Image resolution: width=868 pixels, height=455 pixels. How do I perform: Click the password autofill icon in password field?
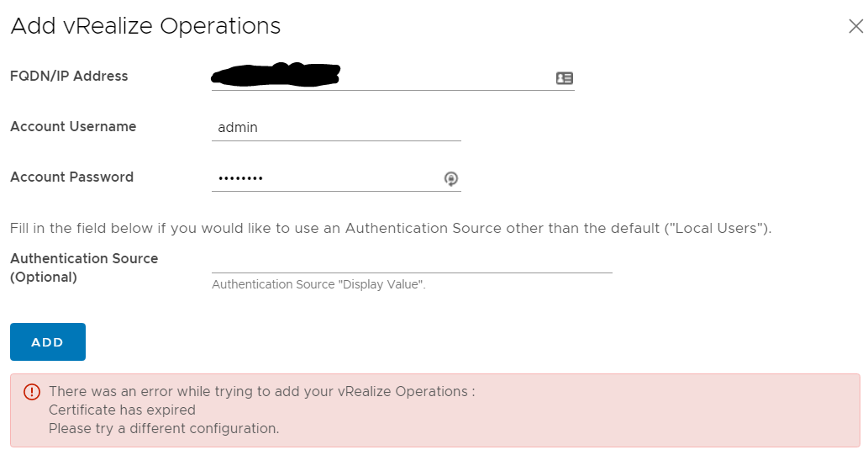451,178
